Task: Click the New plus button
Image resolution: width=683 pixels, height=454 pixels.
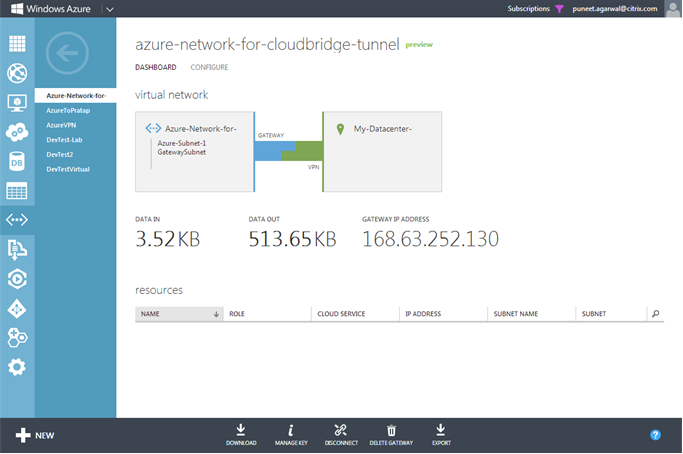Action: pos(35,435)
